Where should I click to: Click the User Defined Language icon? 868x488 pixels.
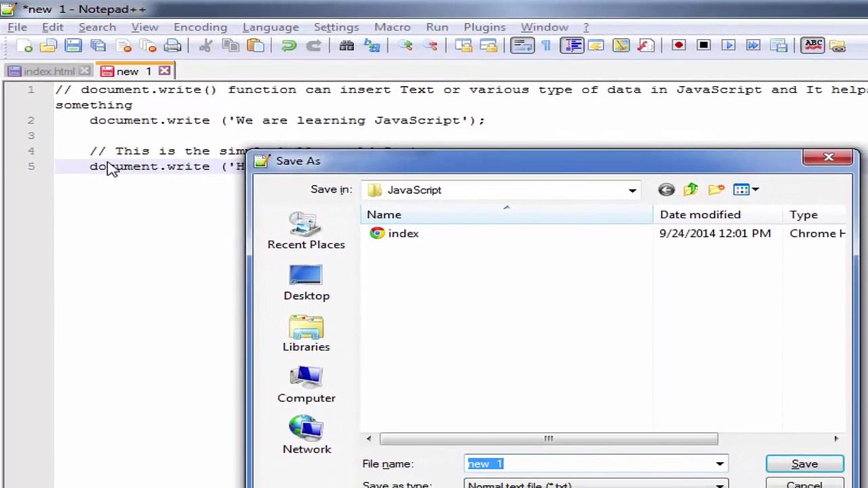(596, 45)
